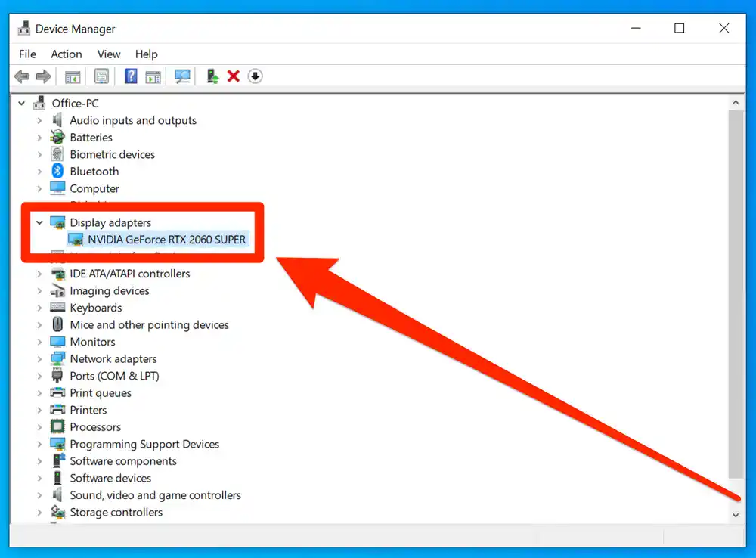Click the Update driver toolbar icon
The width and height of the screenshot is (756, 558).
pos(212,76)
